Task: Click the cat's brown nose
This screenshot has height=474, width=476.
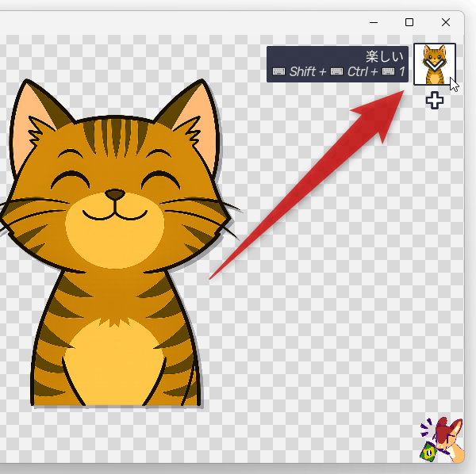Action: [115, 193]
